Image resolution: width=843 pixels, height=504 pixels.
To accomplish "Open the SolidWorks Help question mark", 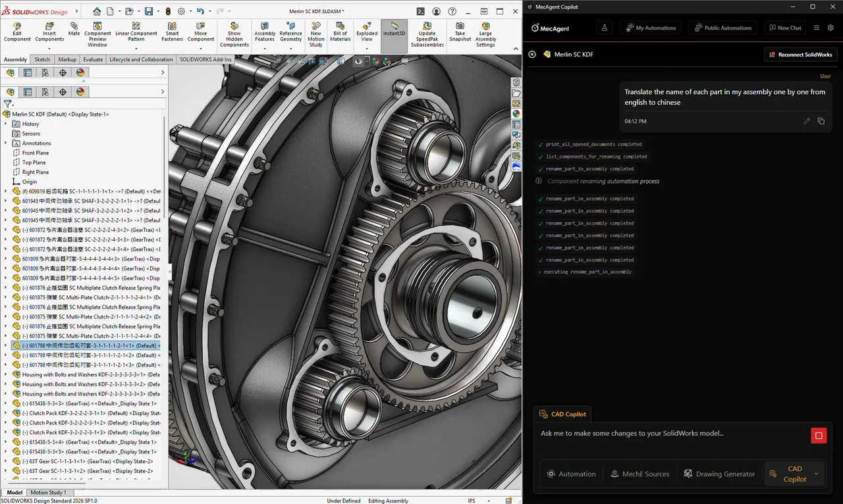I will pyautogui.click(x=453, y=11).
